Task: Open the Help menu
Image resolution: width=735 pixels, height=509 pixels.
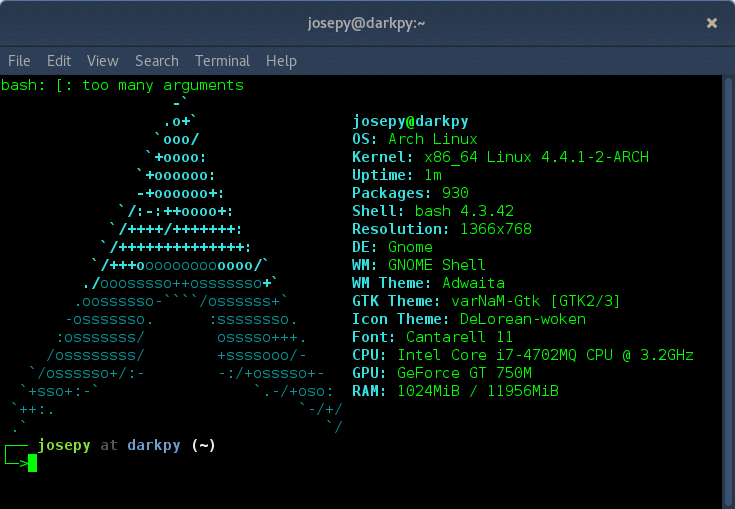Action: pos(281,61)
